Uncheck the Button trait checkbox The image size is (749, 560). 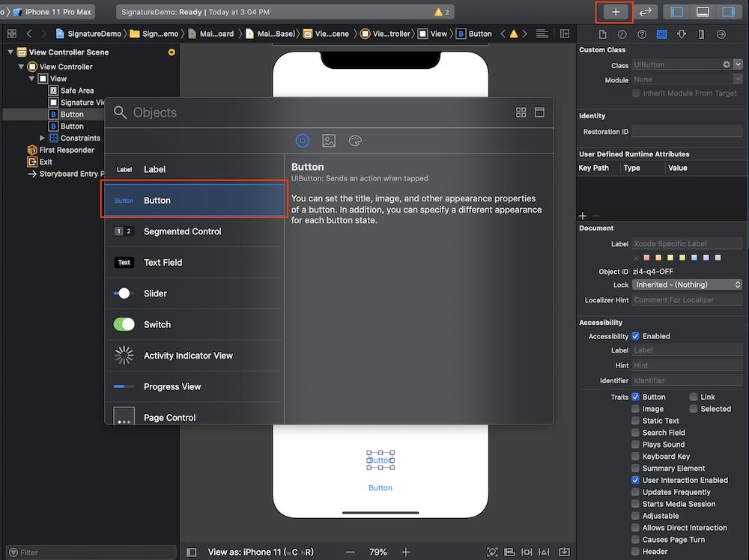[635, 397]
